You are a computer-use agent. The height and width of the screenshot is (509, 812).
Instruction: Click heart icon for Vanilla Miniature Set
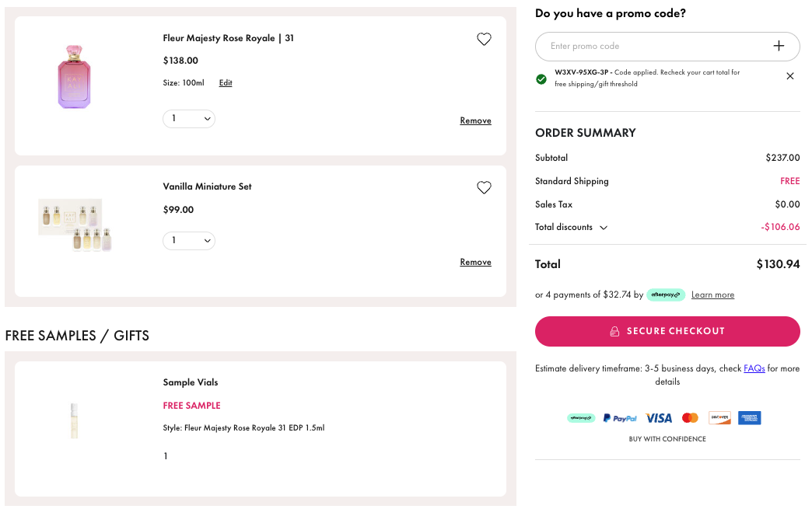click(x=484, y=188)
